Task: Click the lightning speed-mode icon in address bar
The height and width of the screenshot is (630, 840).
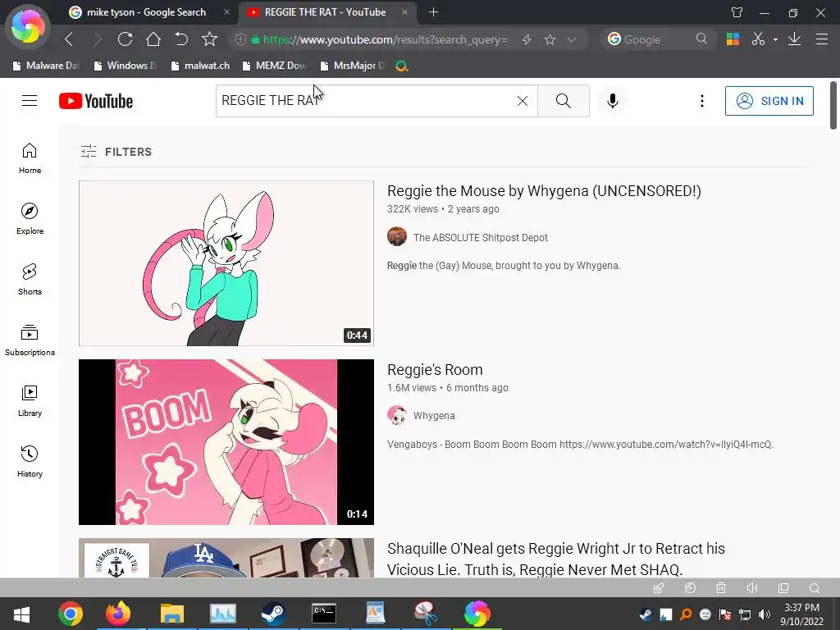Action: tap(526, 39)
